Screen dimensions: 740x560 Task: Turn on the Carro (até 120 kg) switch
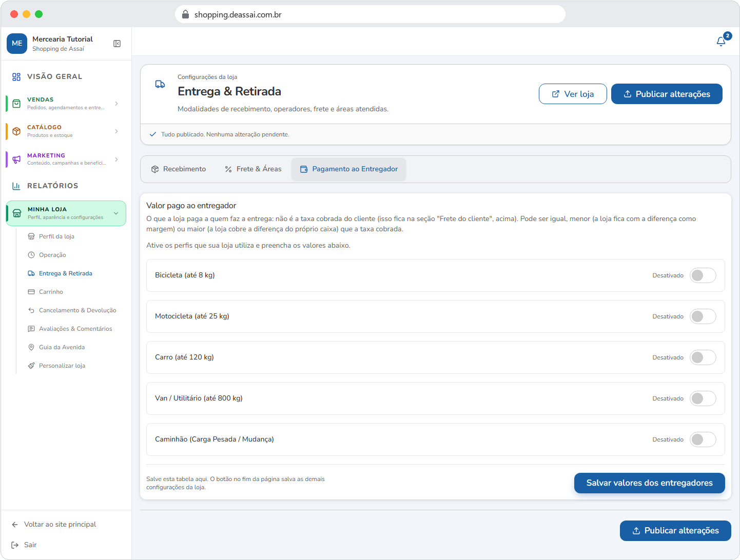point(703,357)
